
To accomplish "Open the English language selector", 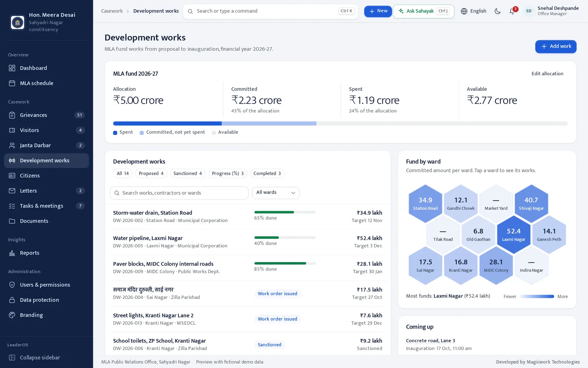I will [x=473, y=11].
